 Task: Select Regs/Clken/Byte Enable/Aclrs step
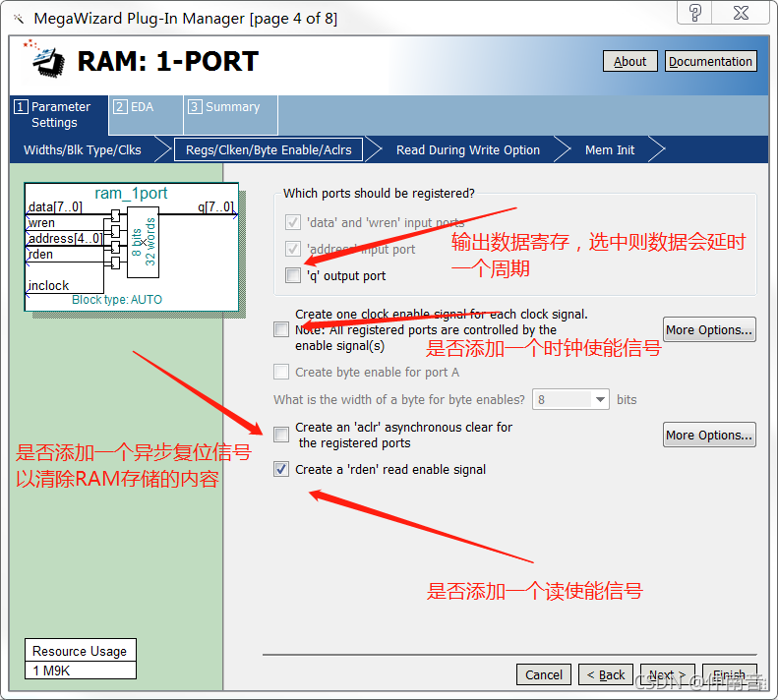tap(269, 149)
